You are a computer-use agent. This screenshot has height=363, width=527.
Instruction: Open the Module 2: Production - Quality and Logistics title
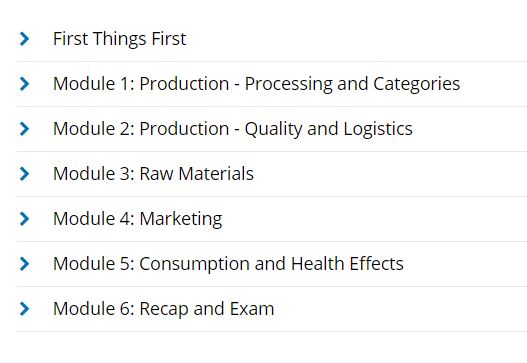233,129
